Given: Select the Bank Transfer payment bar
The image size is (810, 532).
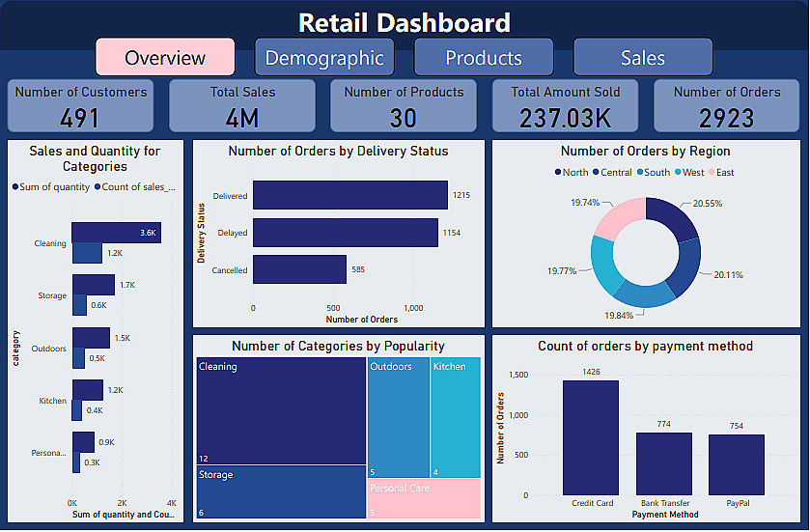Looking at the screenshot, I should click(x=664, y=463).
